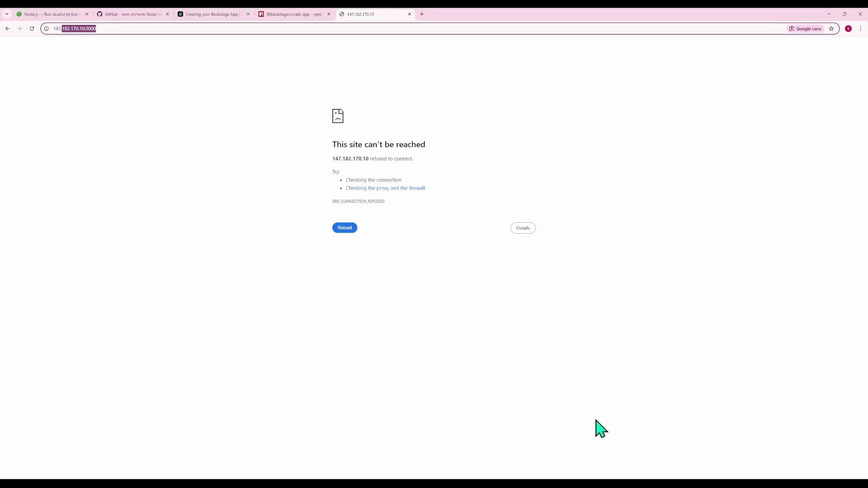Open 'Checking the proxy and the firewall' link
The image size is (868, 488).
click(x=385, y=188)
